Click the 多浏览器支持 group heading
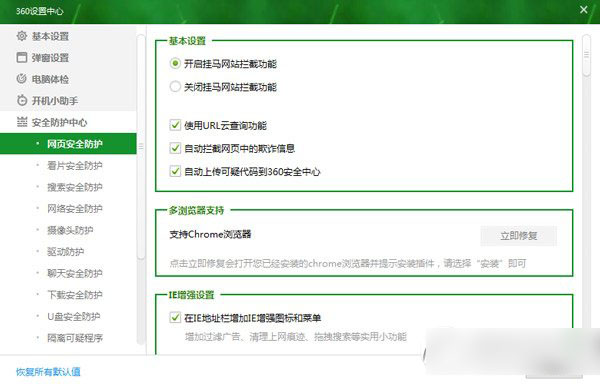 click(x=196, y=210)
